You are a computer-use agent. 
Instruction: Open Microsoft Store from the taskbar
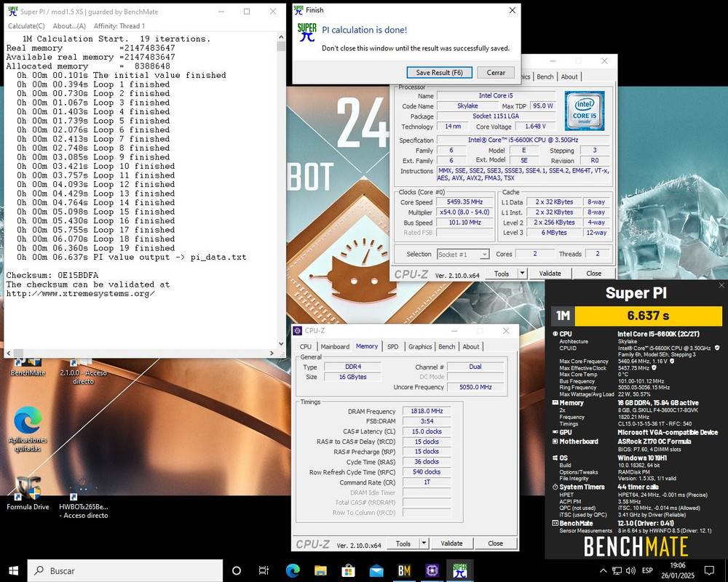[348, 570]
